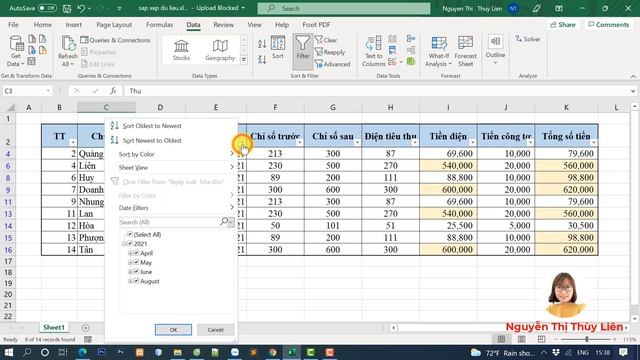Open Windows Start menu
640x360 pixels.
click(8, 352)
